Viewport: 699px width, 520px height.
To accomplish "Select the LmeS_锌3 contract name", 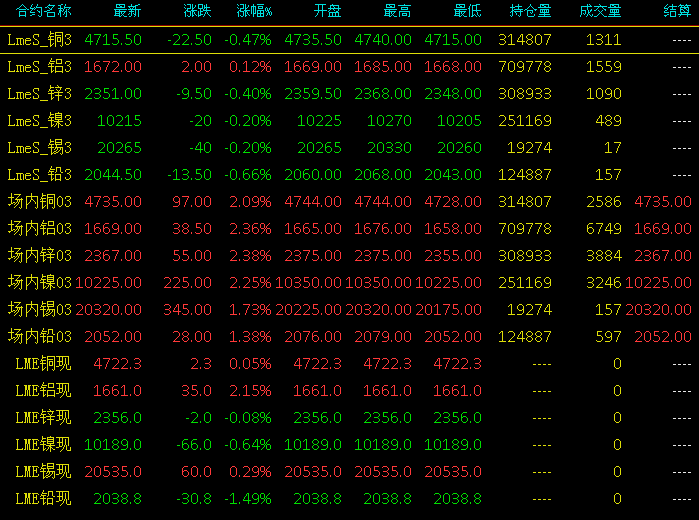I will (x=39, y=94).
